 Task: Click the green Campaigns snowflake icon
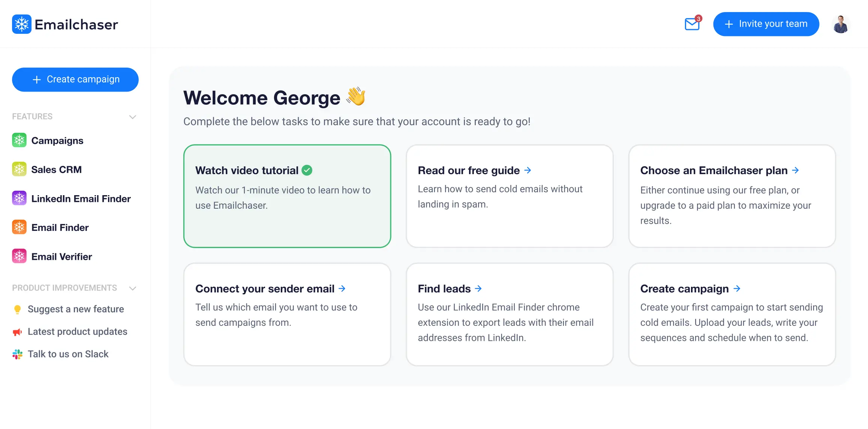(x=19, y=140)
